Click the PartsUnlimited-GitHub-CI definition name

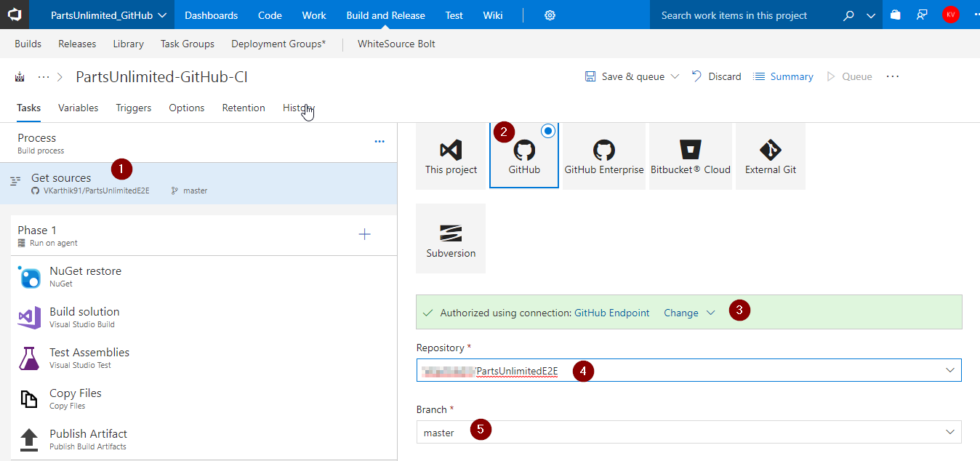click(x=162, y=76)
